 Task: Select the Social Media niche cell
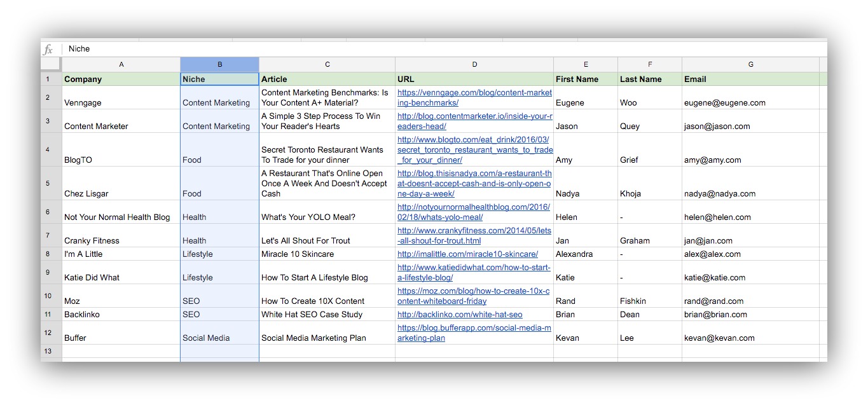220,333
